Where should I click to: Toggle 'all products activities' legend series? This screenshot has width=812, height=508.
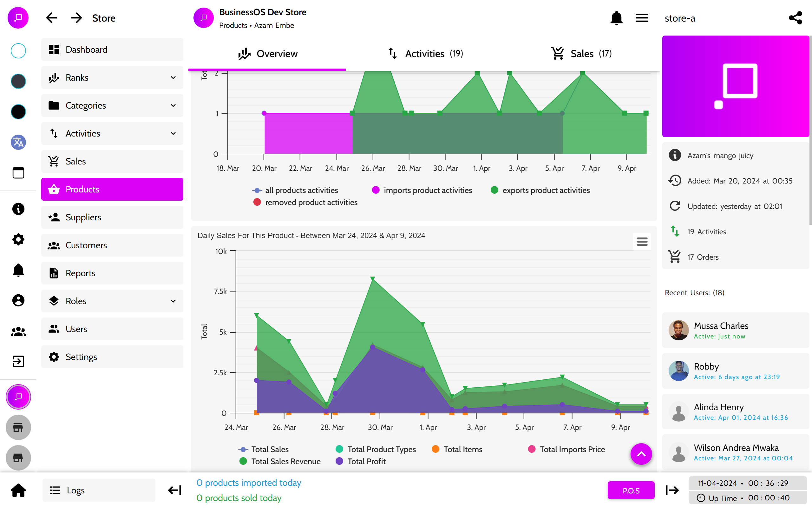pyautogui.click(x=295, y=190)
